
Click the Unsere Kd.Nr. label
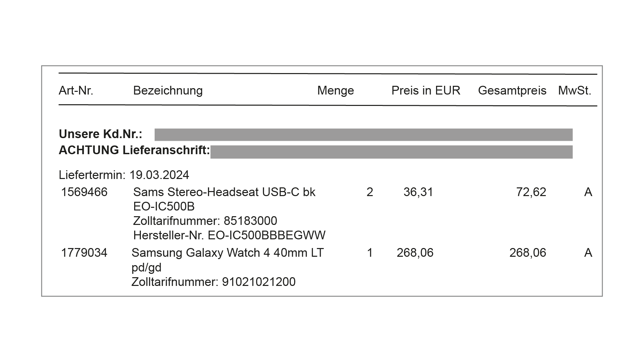click(x=101, y=134)
